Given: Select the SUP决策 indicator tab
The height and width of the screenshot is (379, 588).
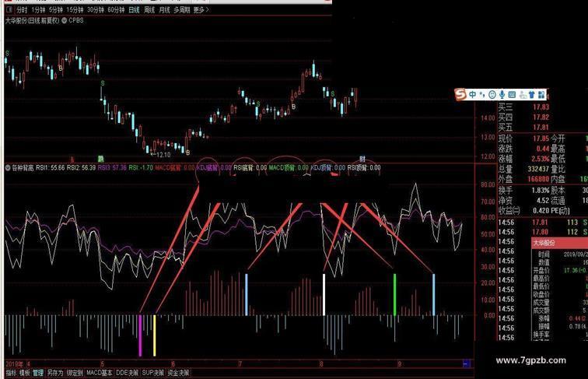Looking at the screenshot, I should click(153, 373).
